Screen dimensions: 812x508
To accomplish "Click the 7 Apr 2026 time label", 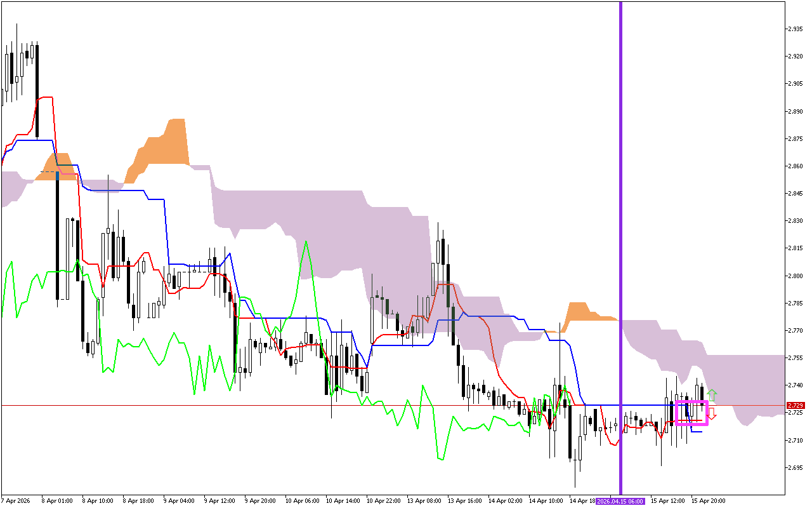I will pos(16,501).
